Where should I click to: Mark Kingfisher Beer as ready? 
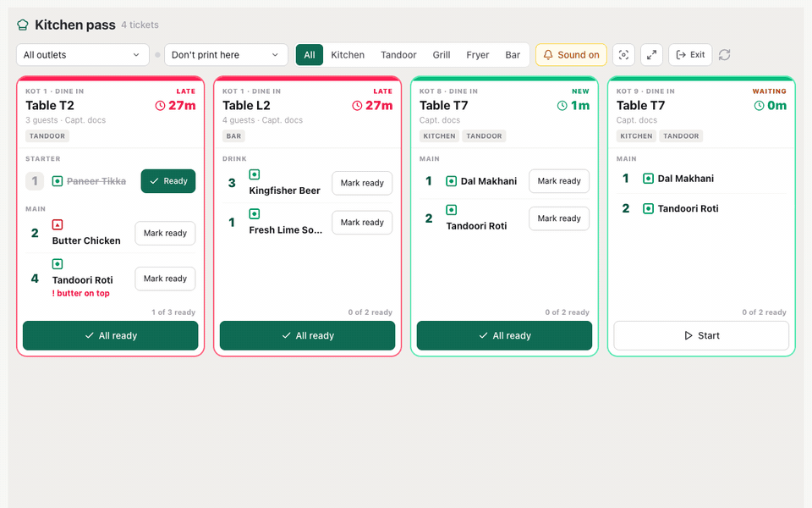coord(362,183)
